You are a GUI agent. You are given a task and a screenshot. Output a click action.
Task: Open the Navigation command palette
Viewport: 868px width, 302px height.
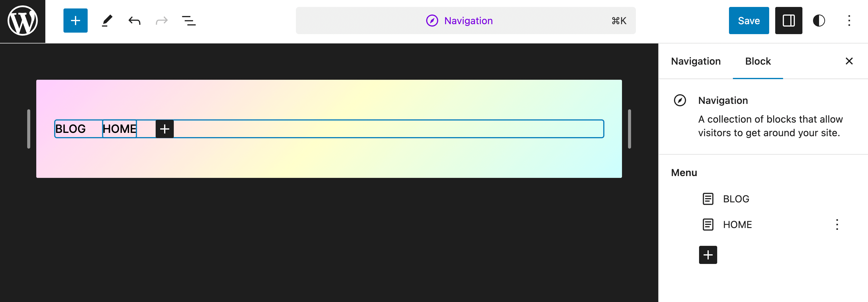click(466, 21)
